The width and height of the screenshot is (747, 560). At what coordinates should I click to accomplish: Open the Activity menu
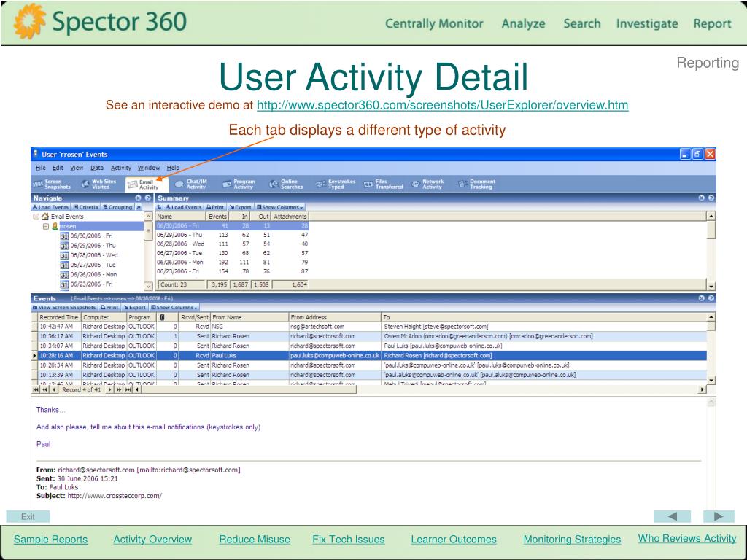(x=121, y=168)
